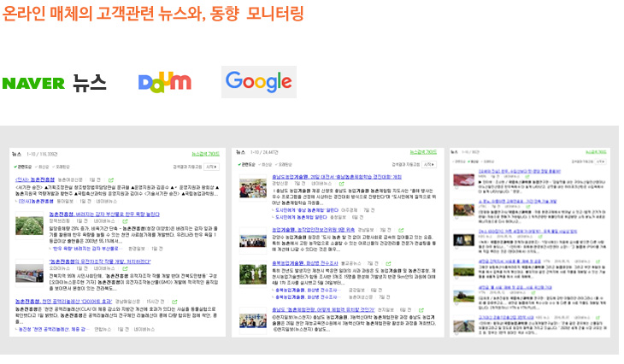
Task: Open headline on 유전자조작 작물 개발 저지
Action: pyautogui.click(x=100, y=261)
